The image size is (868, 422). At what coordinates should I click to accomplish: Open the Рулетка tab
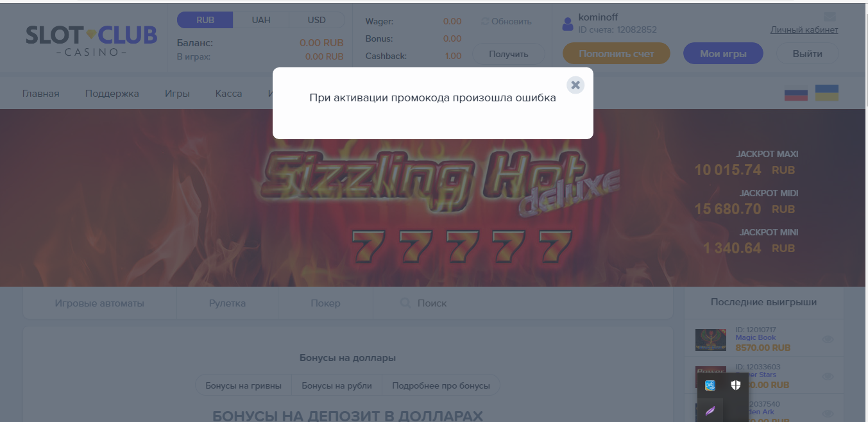[x=227, y=303]
